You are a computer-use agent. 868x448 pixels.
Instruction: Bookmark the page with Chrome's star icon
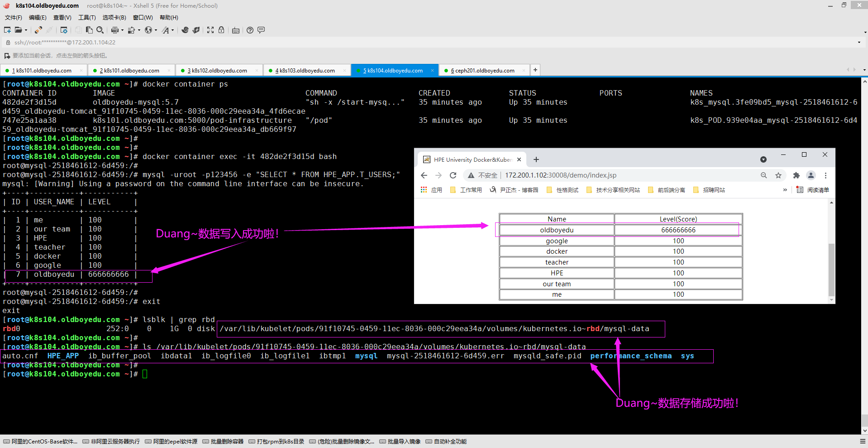coord(778,175)
